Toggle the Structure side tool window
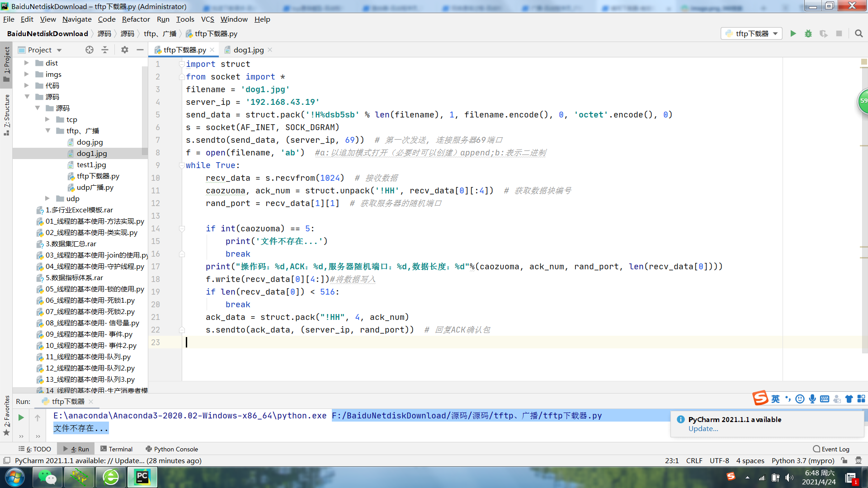This screenshot has width=868, height=488. click(6, 114)
